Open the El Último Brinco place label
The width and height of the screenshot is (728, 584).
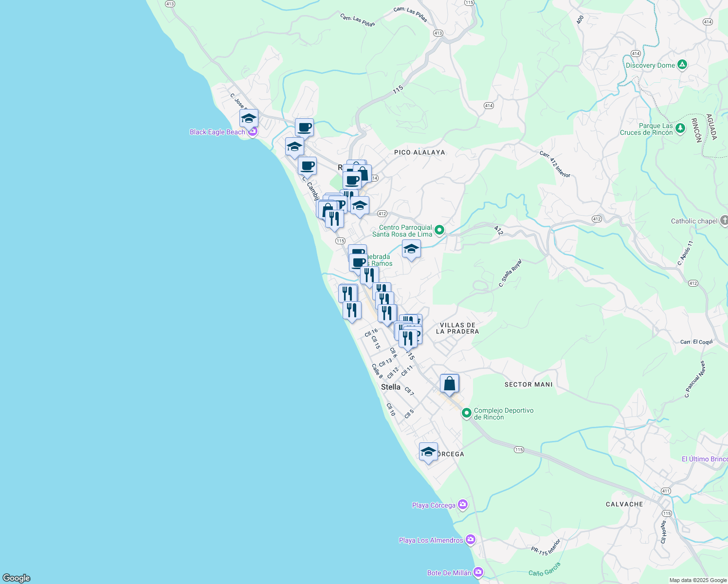click(x=704, y=459)
